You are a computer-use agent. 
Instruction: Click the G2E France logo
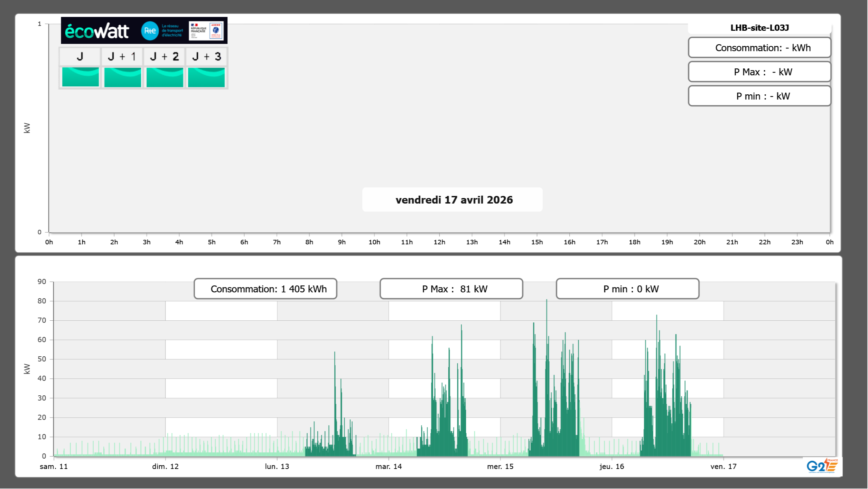tap(822, 466)
